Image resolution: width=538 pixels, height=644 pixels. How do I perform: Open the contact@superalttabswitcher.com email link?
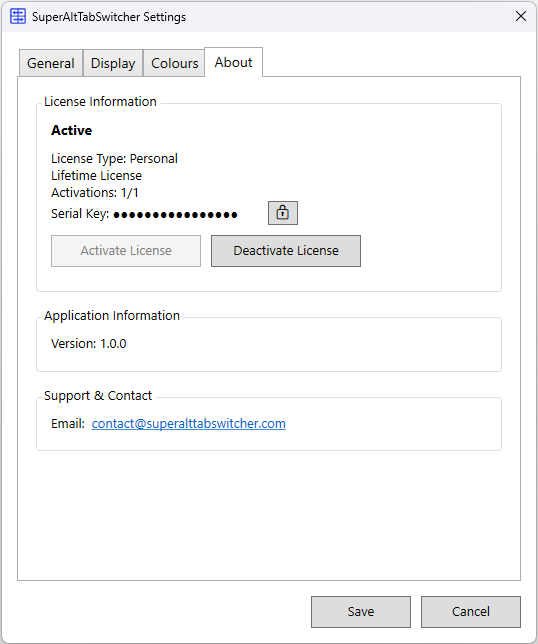tap(189, 423)
